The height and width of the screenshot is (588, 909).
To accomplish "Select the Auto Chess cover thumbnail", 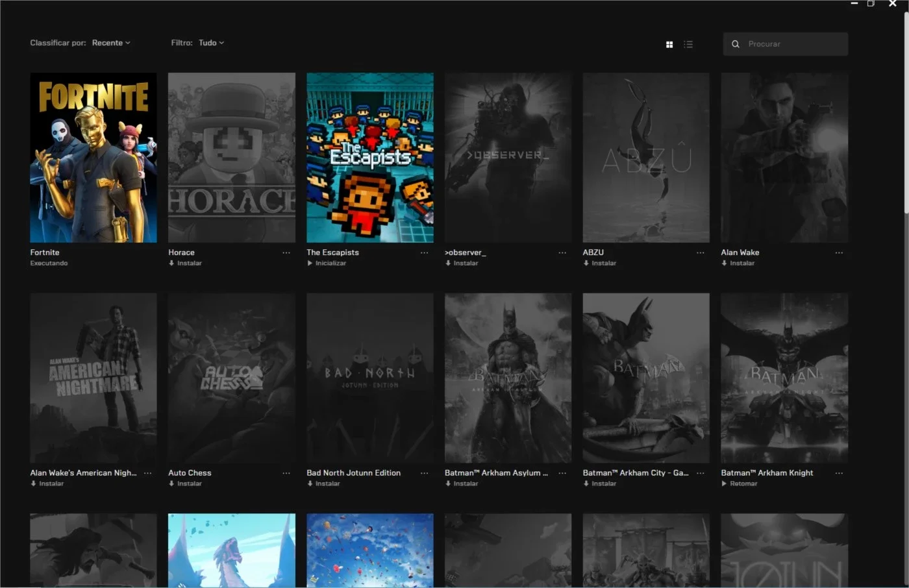I will [x=232, y=378].
